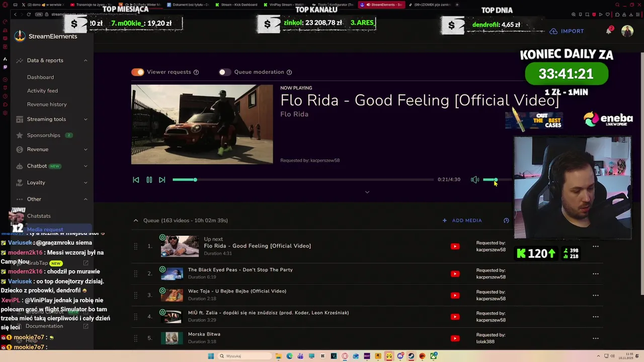The image size is (644, 362).
Task: Open Media request in sidebar
Action: 45,230
